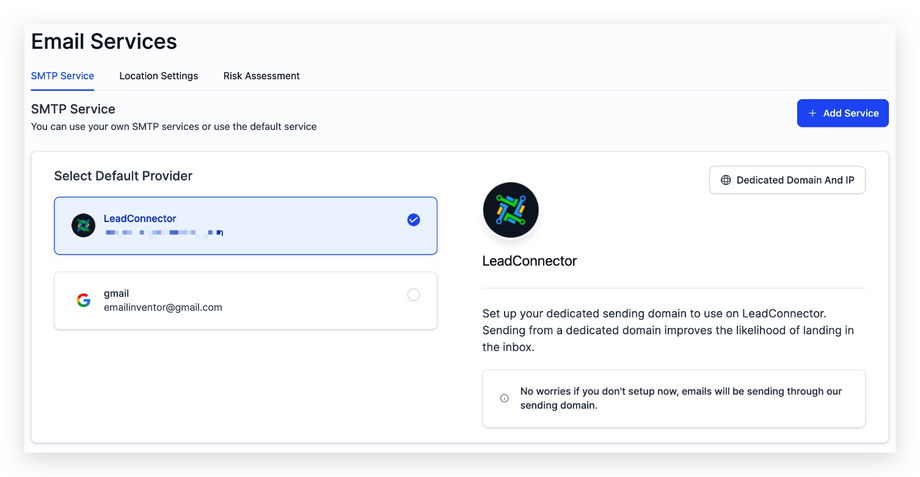Viewport: 920px width, 477px height.
Task: Click the info icon in the notice box
Action: click(504, 398)
